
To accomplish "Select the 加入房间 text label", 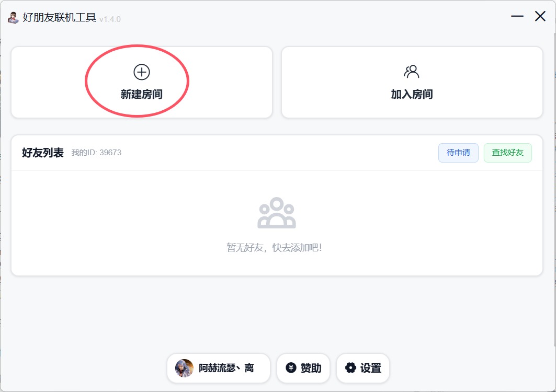I will click(x=412, y=94).
